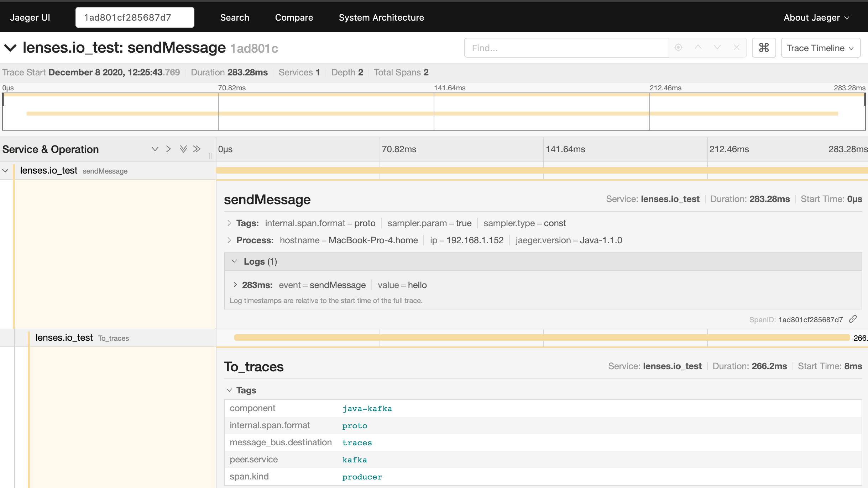The width and height of the screenshot is (868, 488).
Task: Click the trace title lenses.io_test: sendMessage
Action: coord(124,48)
